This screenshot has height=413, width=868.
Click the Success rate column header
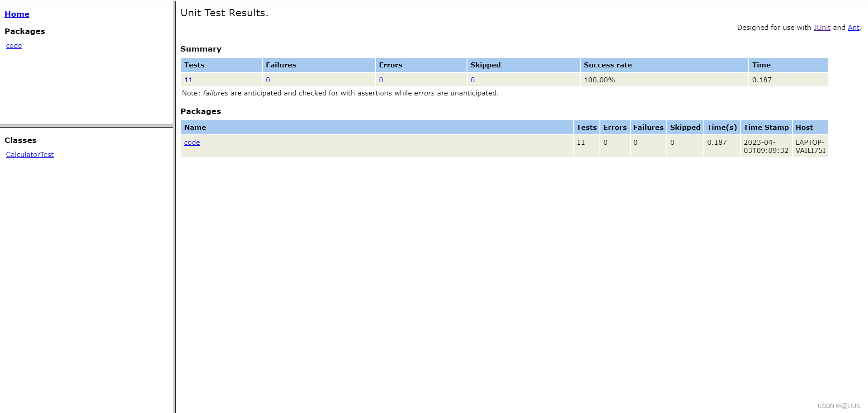(664, 65)
